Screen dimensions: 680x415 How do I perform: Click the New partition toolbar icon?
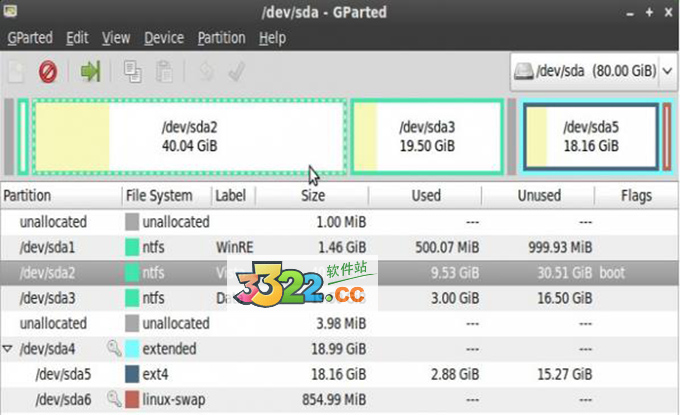(x=16, y=71)
